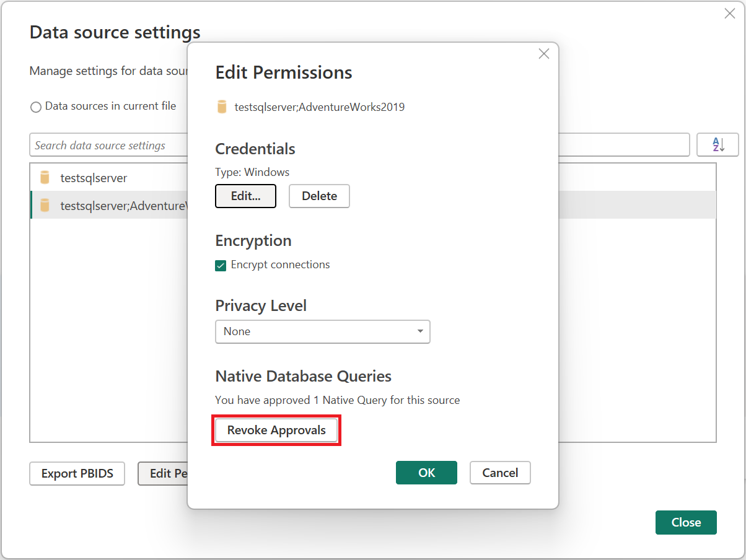
Task: Select testsqlserver in the data source list
Action: [x=93, y=177]
